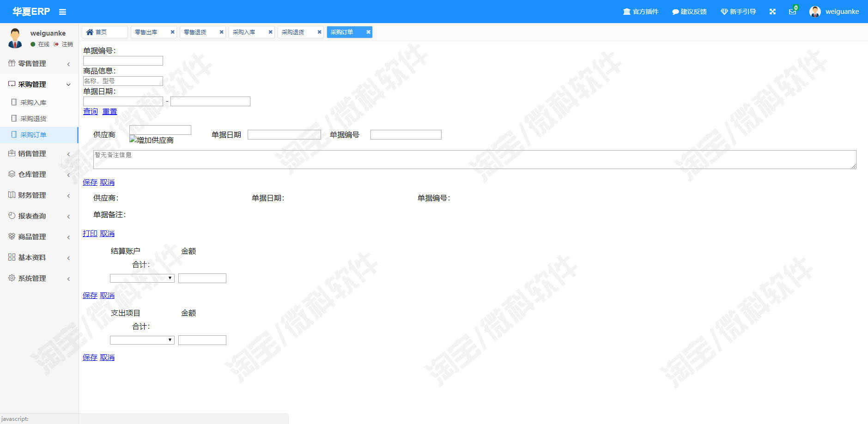Click the home icon on 首页 tab
This screenshot has height=424, width=868.
click(x=90, y=32)
